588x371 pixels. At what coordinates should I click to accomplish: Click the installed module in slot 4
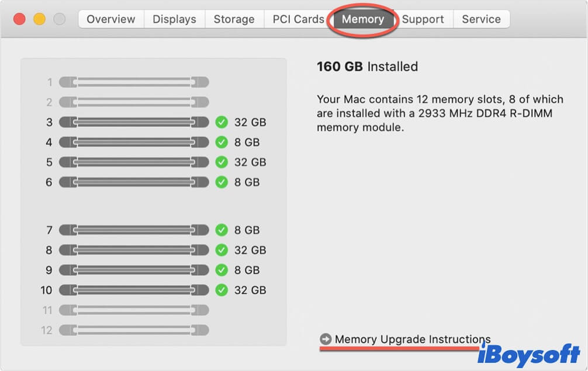[x=134, y=143]
